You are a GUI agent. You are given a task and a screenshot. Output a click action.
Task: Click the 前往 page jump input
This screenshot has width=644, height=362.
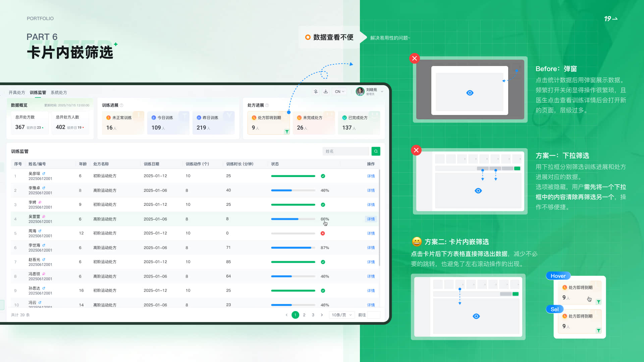point(374,315)
